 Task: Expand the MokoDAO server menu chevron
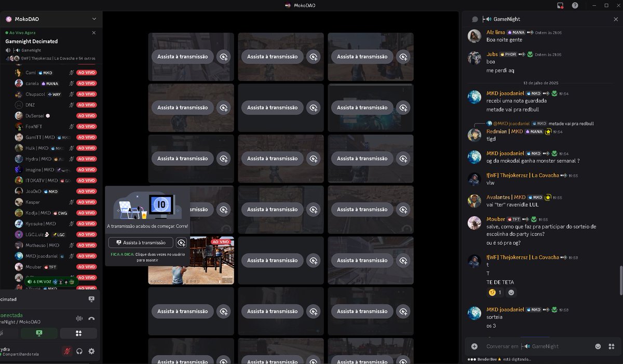point(94,19)
